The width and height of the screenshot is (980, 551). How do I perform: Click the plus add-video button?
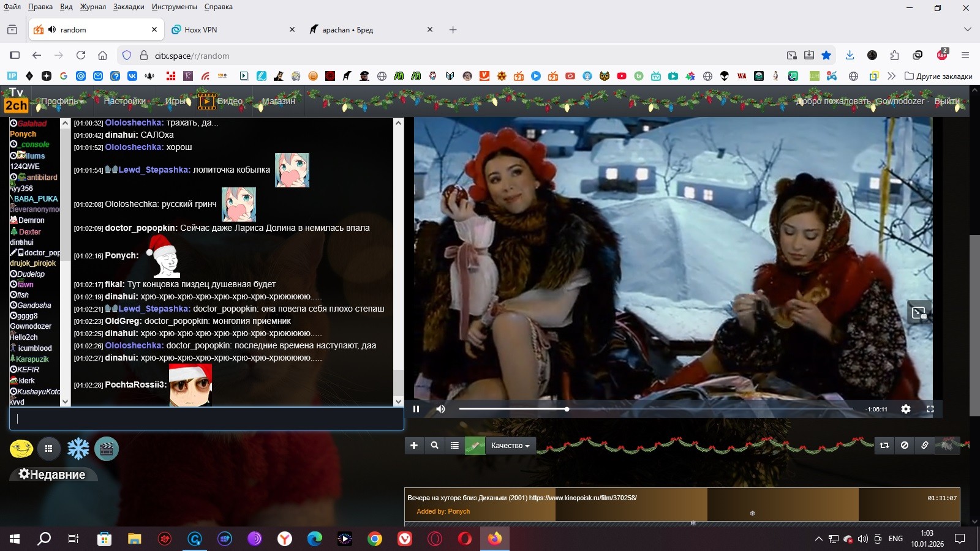tap(414, 446)
